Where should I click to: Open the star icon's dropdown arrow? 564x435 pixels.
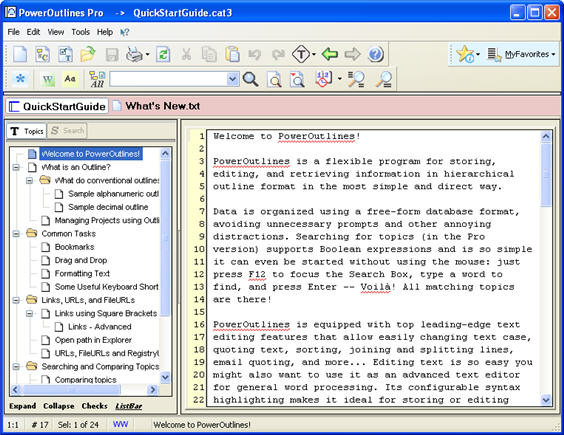pos(478,55)
